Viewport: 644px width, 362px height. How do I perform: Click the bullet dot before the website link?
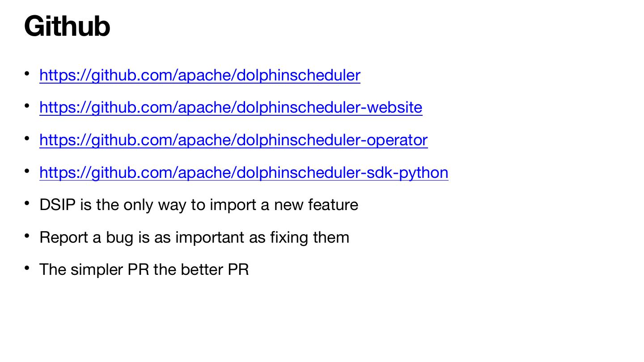point(27,105)
